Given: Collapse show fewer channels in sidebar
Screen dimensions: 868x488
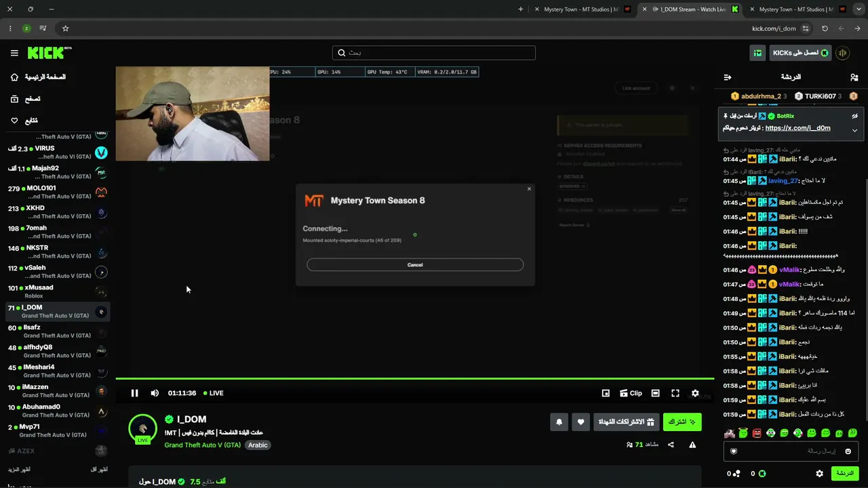Looking at the screenshot, I should [x=99, y=470].
